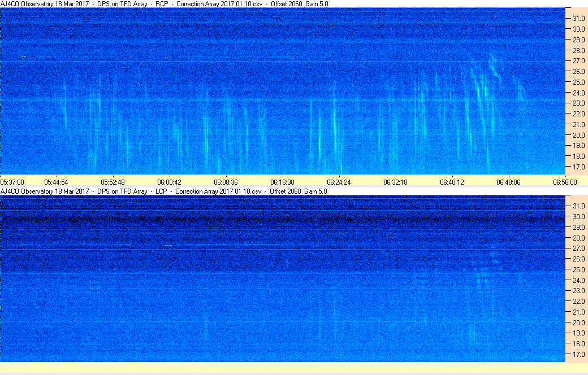588x375 pixels.
Task: Click the 25.0 frequency label in RCP panel
Action: (578, 82)
